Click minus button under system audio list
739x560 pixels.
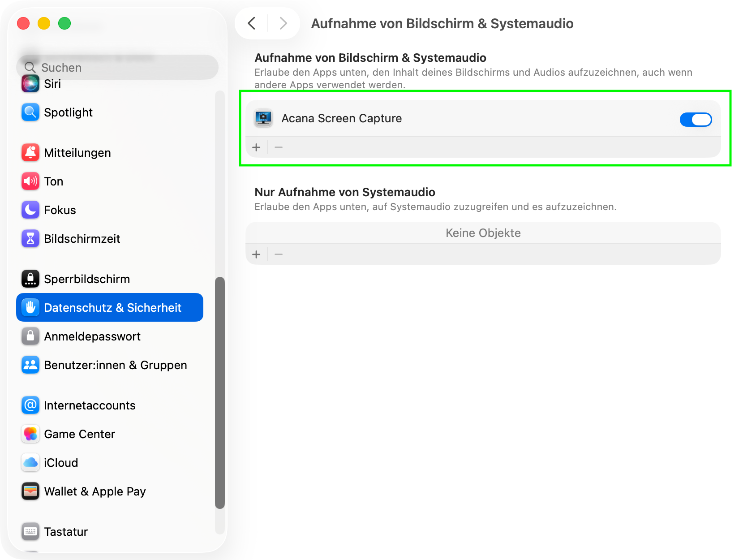279,254
